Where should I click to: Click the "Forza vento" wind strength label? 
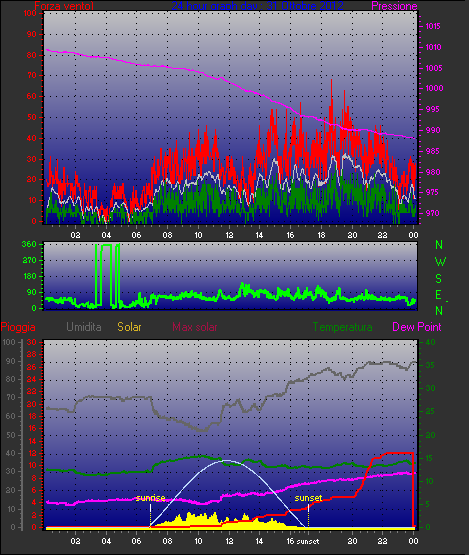coord(64,6)
